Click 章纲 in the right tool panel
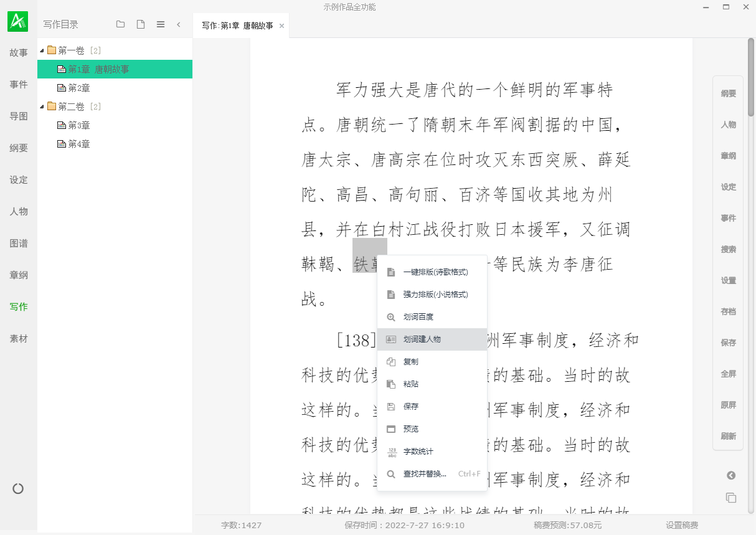 click(x=729, y=156)
